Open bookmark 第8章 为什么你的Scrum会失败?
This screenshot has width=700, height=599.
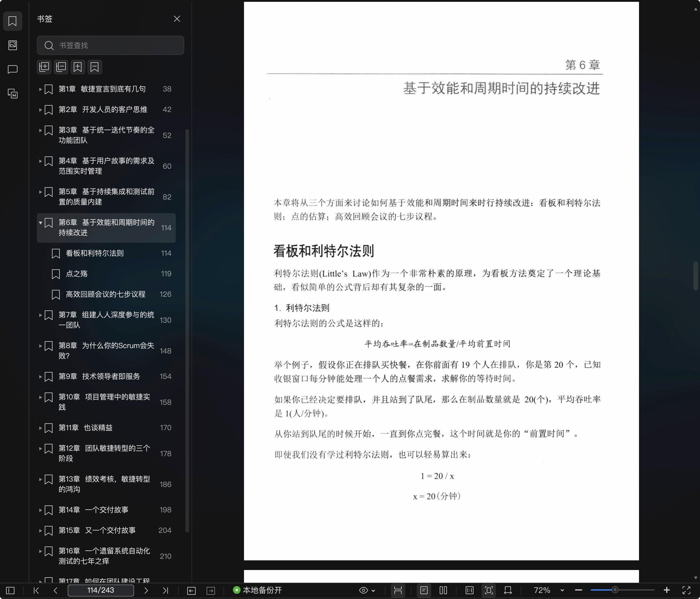tap(106, 351)
